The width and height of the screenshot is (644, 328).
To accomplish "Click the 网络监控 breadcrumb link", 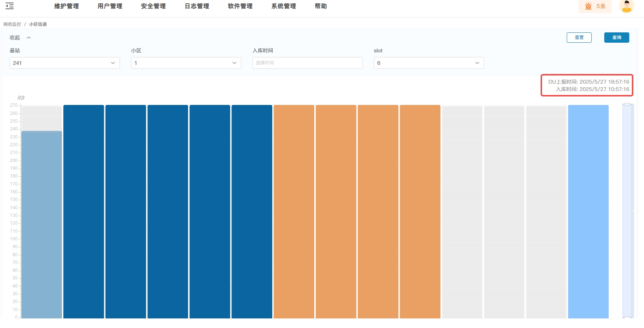I will pos(12,24).
